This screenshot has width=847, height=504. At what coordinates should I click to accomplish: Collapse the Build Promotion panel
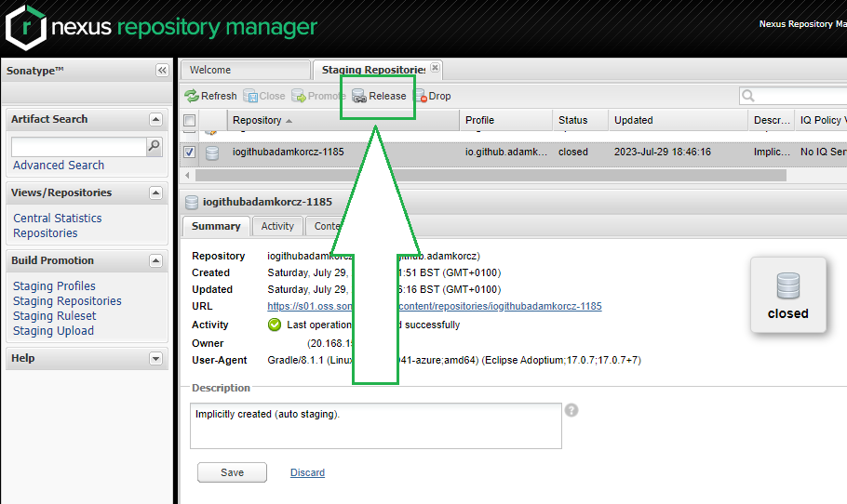(x=155, y=260)
